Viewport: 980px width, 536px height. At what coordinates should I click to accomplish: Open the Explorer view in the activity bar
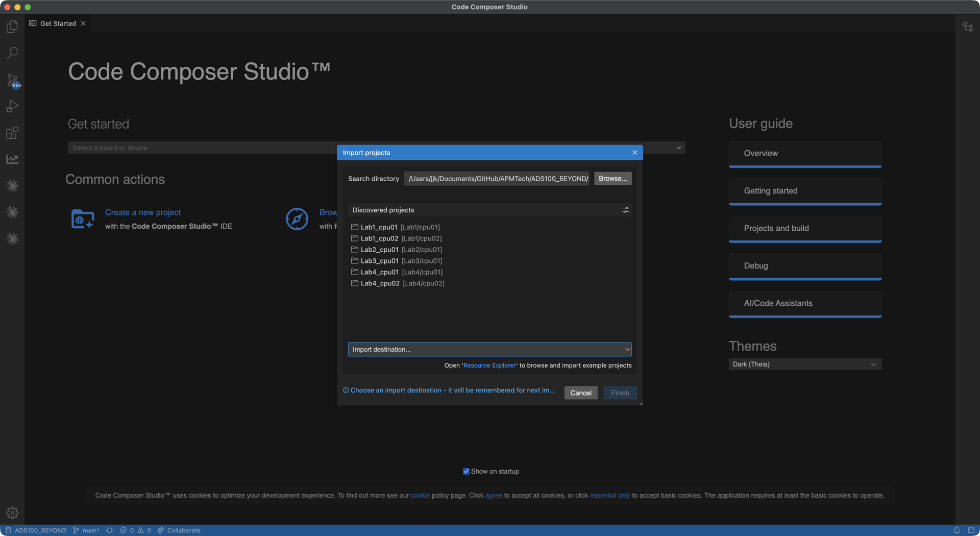12,27
